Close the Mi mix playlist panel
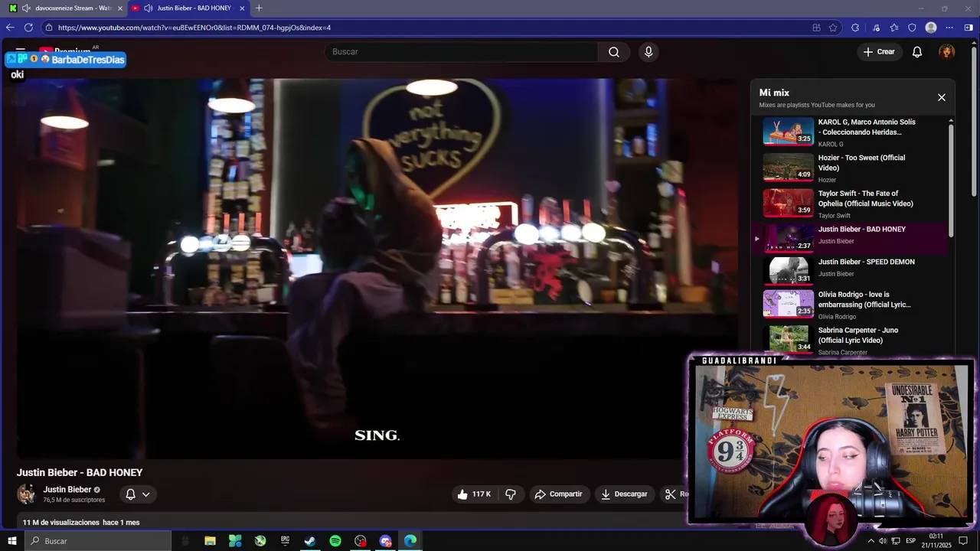This screenshot has width=980, height=551. click(942, 97)
